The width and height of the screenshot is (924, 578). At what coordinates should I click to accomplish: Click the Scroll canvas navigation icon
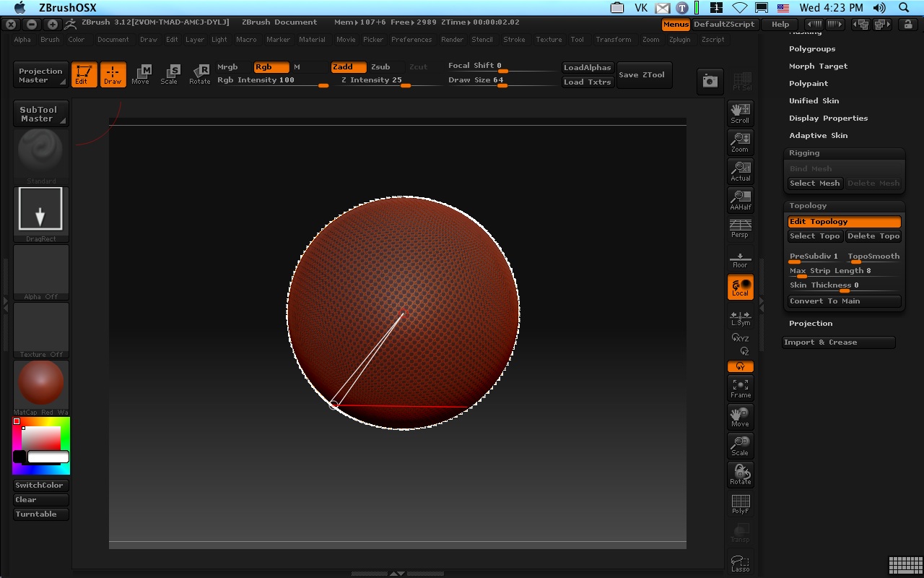[x=740, y=113]
